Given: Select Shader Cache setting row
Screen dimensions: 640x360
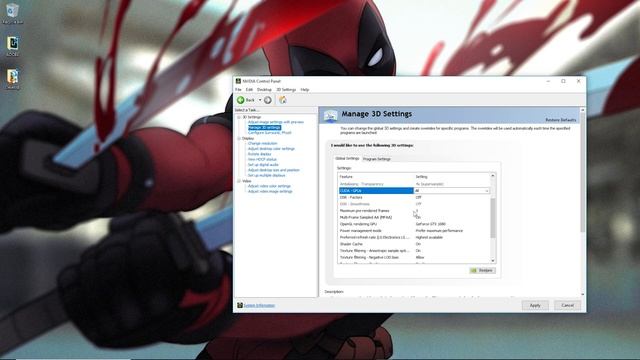Looking at the screenshot, I should 414,244.
